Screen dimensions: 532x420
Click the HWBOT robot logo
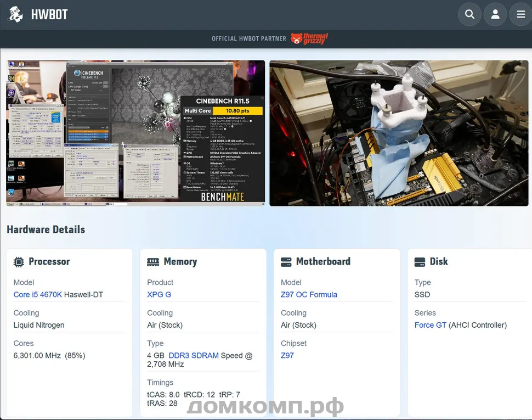(15, 15)
